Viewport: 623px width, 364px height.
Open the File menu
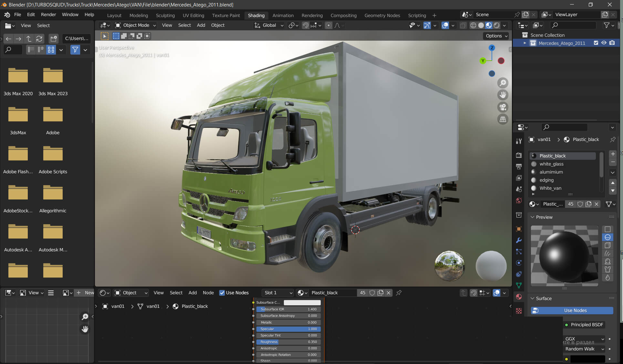click(17, 15)
